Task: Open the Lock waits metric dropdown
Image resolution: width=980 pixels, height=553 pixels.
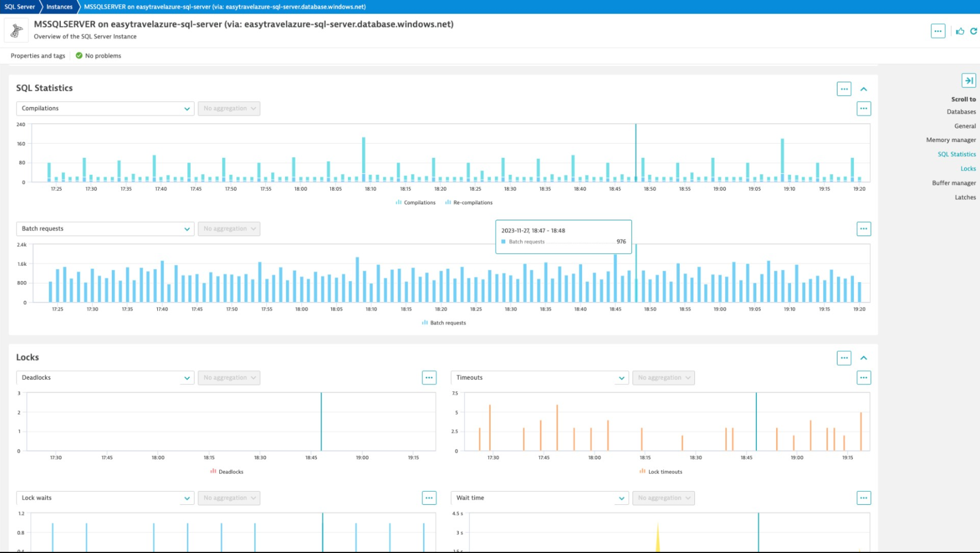Action: coord(105,498)
